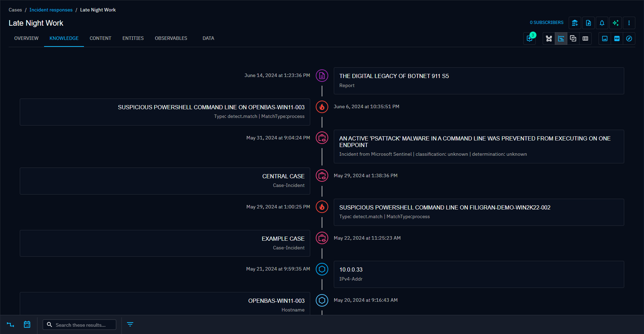The image size is (644, 334).
Task: Open the calendar date range selector
Action: point(27,325)
